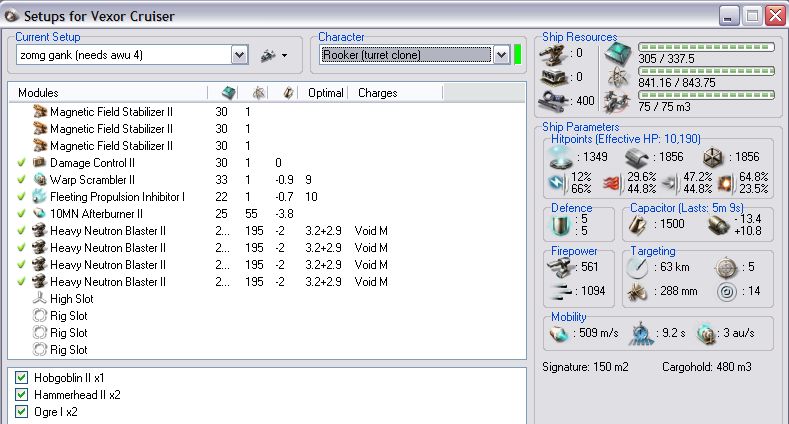The width and height of the screenshot is (789, 424).
Task: Select the last empty Rig Slot row
Action: coord(267,350)
